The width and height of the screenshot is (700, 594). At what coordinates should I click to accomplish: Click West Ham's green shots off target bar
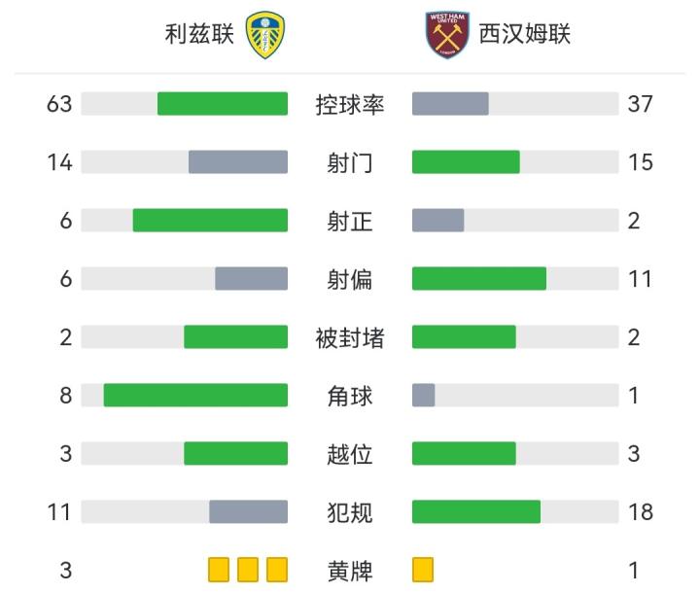(x=479, y=279)
